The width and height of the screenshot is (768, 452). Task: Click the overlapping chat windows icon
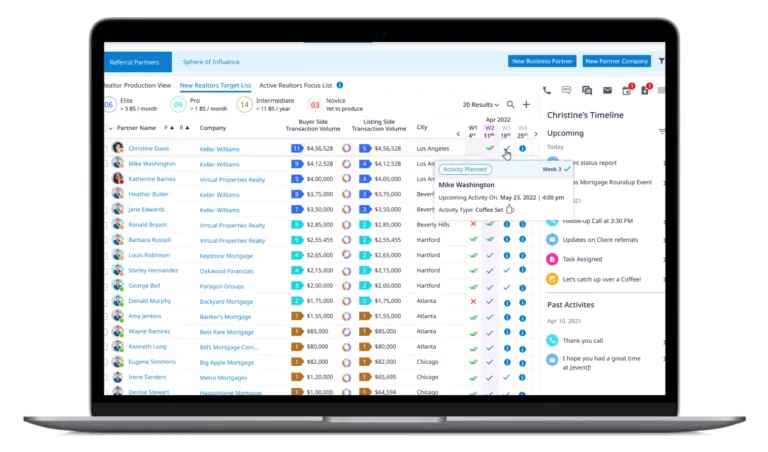click(587, 90)
